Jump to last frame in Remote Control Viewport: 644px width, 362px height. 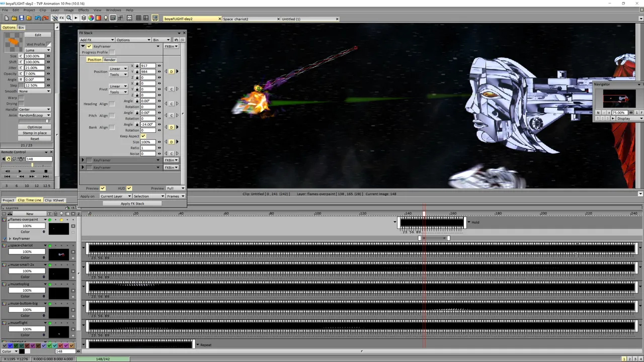pos(46,176)
